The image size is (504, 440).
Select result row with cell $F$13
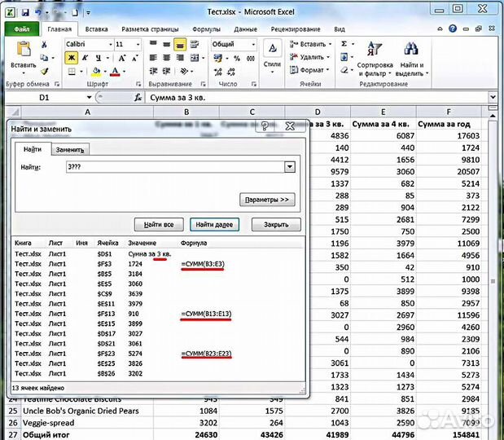tap(158, 314)
